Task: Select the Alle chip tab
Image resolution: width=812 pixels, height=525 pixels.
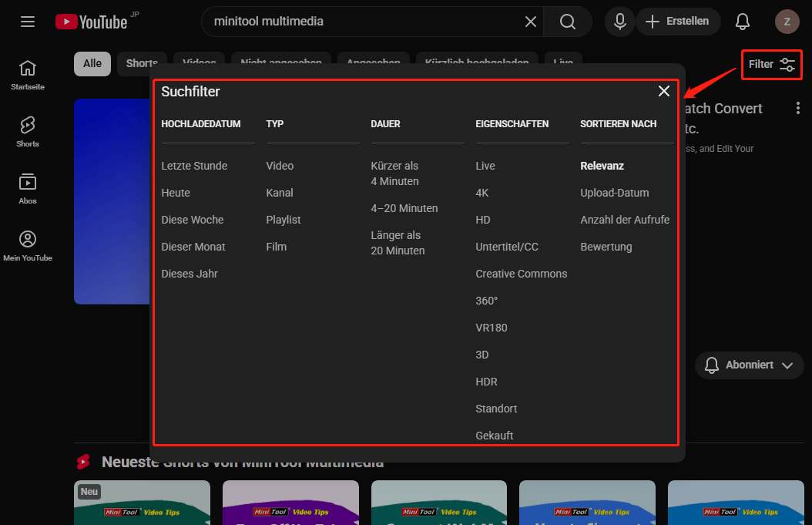Action: [92, 64]
